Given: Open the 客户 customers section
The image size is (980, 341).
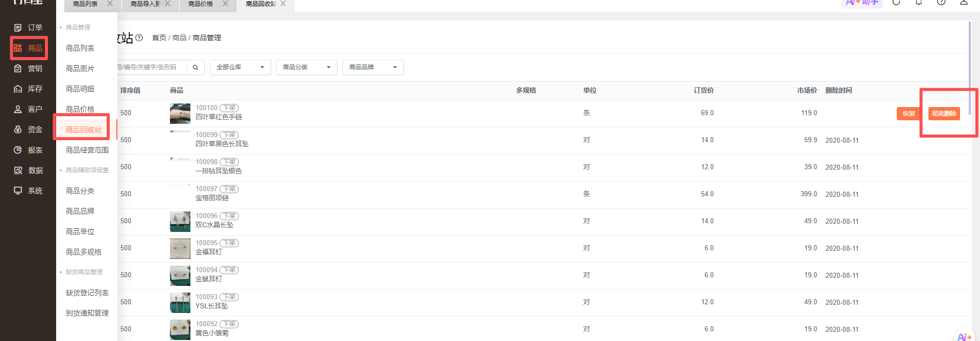Looking at the screenshot, I should [x=28, y=109].
